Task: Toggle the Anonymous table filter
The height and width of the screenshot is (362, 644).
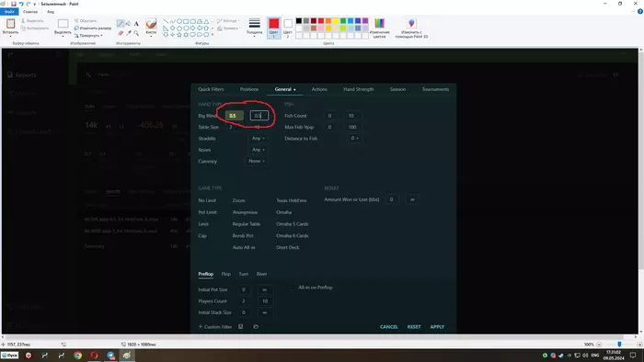Action: (245, 212)
